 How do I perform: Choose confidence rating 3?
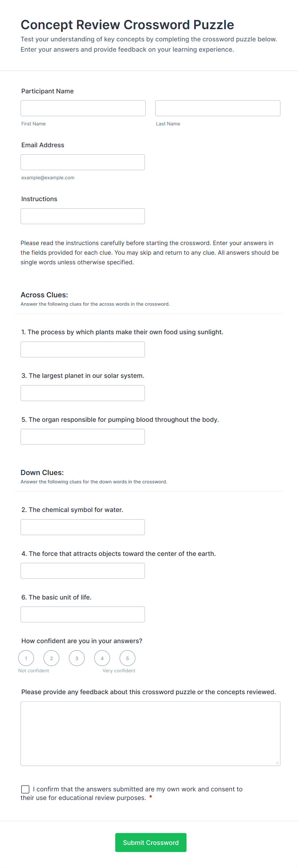[77, 658]
